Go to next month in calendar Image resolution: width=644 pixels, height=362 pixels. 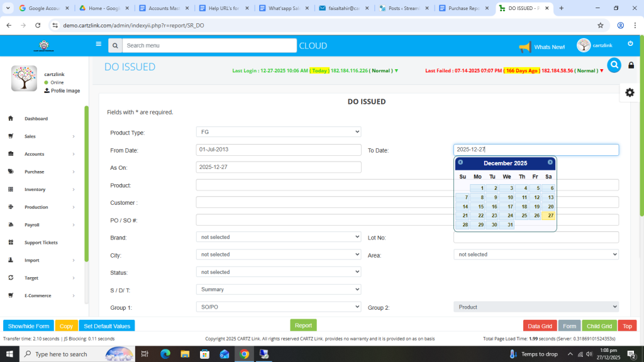(550, 162)
